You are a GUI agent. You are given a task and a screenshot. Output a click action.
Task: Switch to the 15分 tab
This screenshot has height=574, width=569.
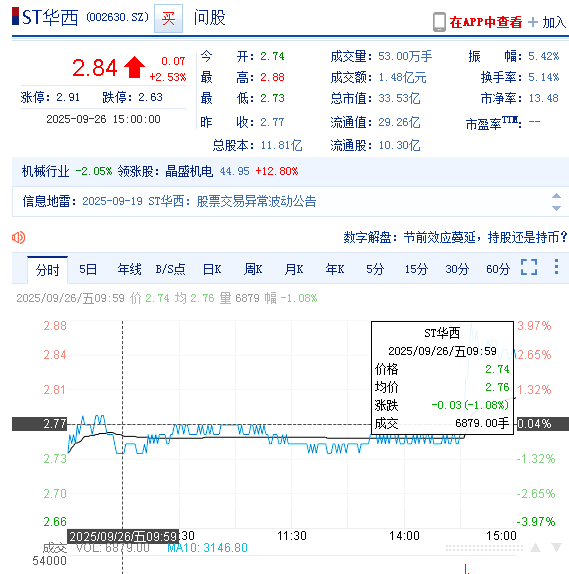coord(416,269)
